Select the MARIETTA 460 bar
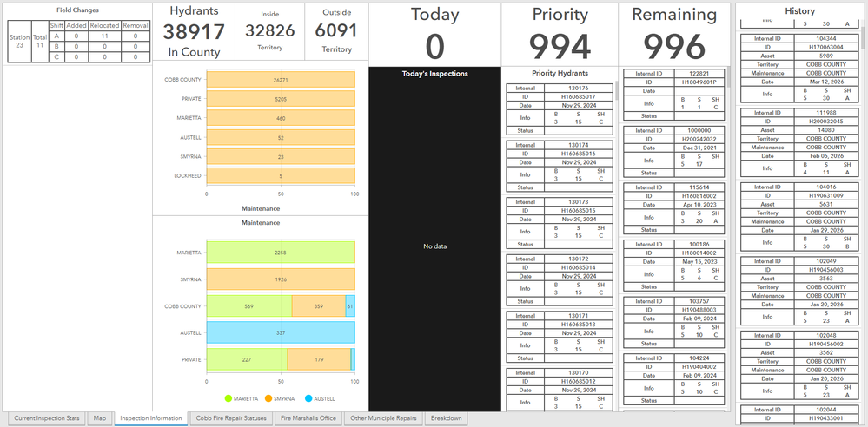 [x=281, y=118]
